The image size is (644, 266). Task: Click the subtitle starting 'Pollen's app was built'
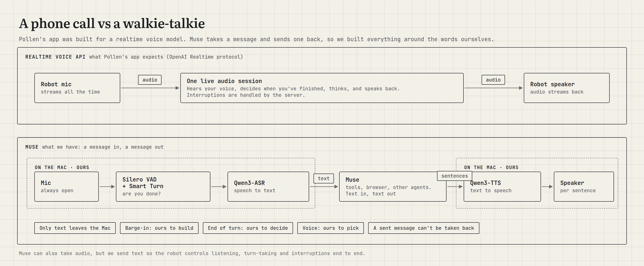pyautogui.click(x=257, y=39)
